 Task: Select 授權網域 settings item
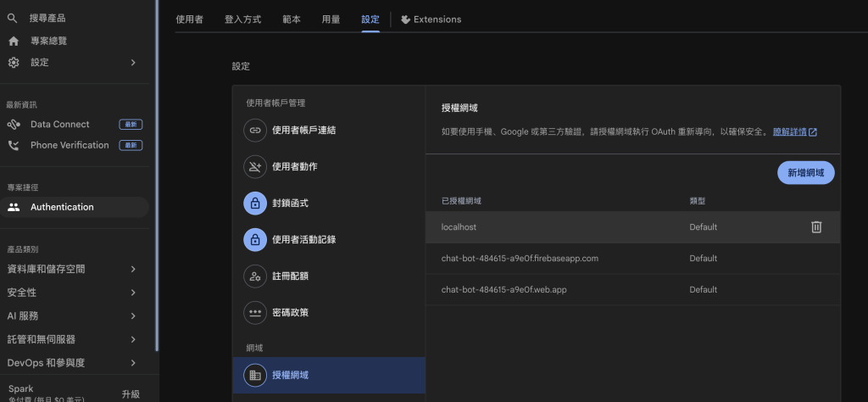coord(329,375)
